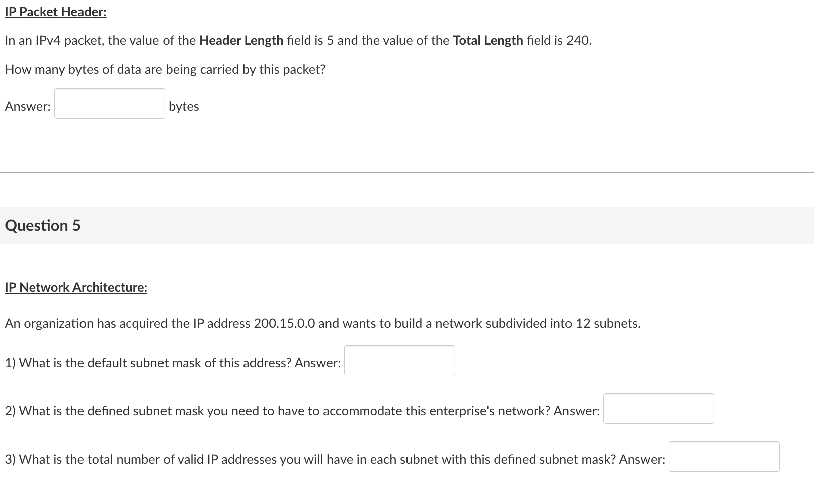Click the valid IP addresses answer box
This screenshot has width=814, height=504.
tap(723, 456)
